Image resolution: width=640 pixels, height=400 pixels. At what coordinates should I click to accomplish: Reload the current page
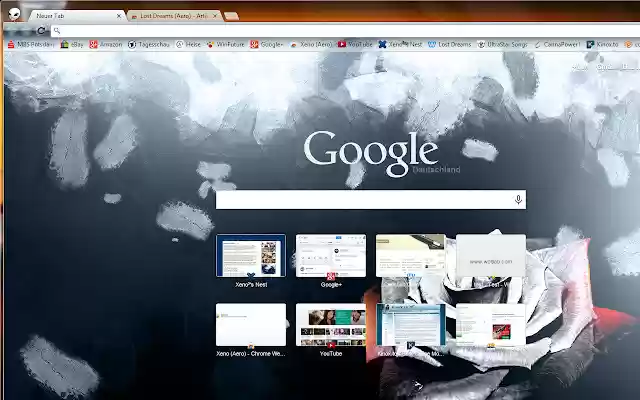[41, 30]
